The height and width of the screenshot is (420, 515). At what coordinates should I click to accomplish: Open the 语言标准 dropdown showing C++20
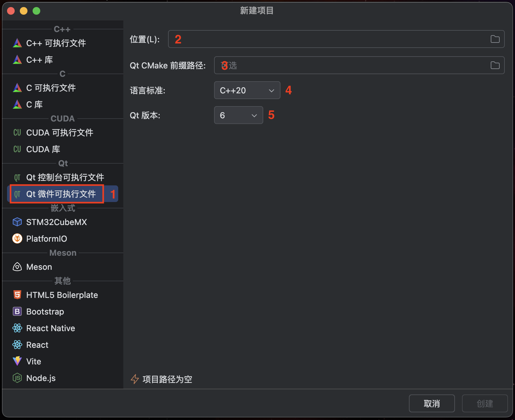coord(247,90)
